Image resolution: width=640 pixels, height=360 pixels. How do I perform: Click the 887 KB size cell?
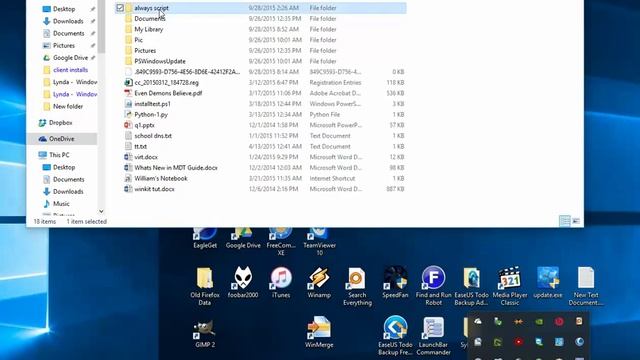[x=395, y=189]
